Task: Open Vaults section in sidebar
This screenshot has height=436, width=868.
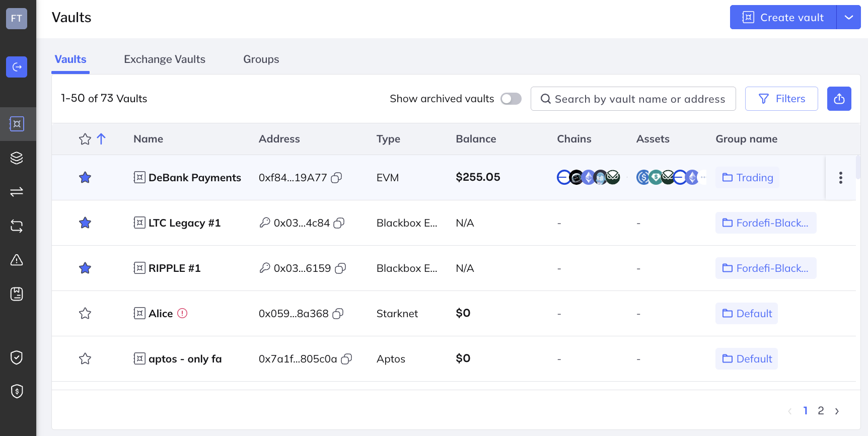Action: pyautogui.click(x=17, y=124)
